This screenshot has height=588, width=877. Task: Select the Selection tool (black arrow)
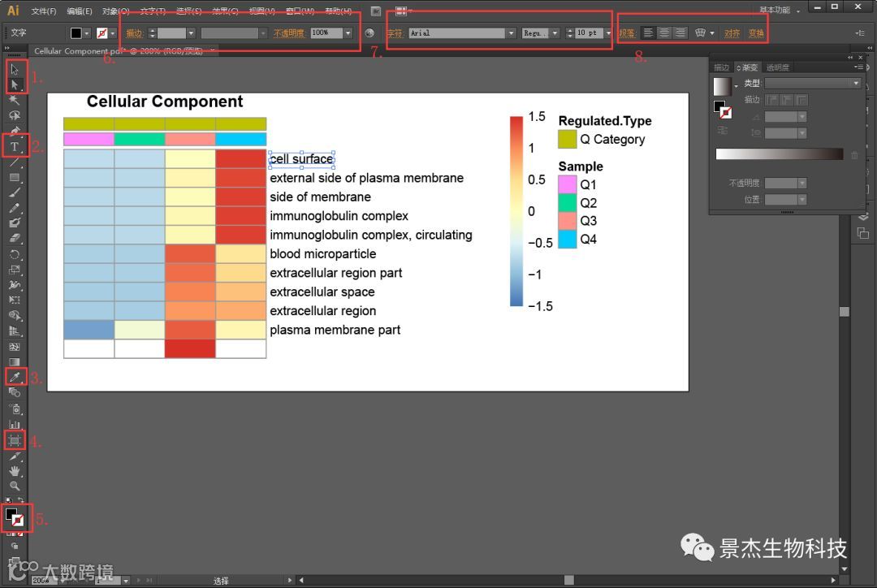(15, 69)
